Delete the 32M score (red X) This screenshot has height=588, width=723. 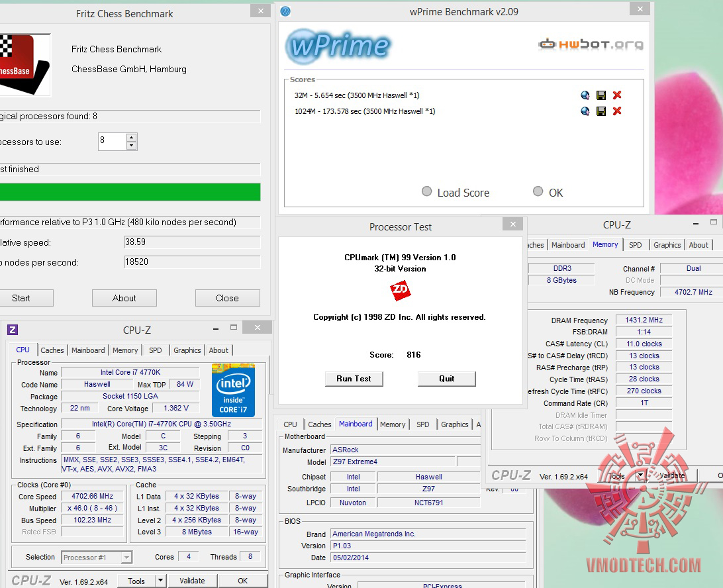point(617,95)
